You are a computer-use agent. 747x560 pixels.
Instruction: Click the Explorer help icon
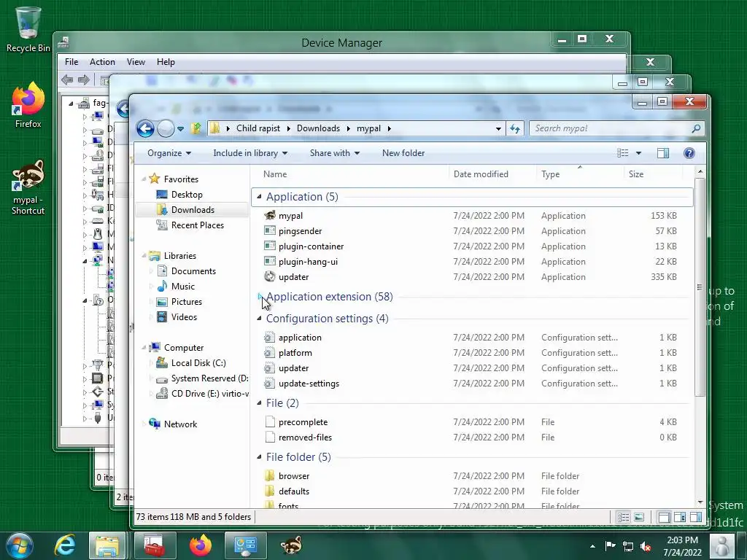pyautogui.click(x=689, y=153)
